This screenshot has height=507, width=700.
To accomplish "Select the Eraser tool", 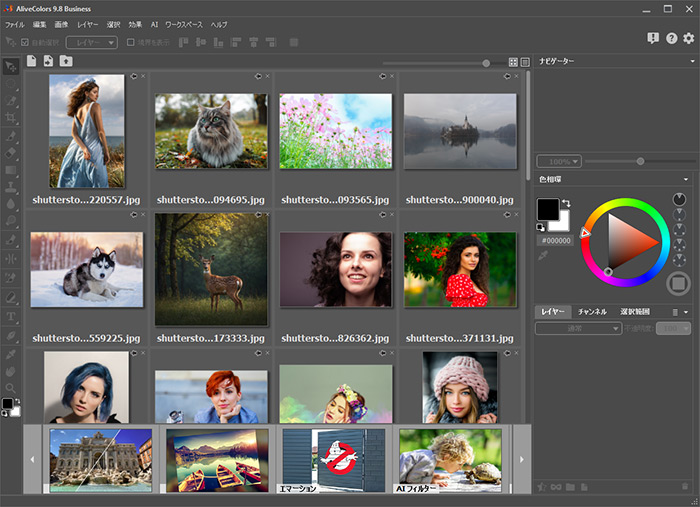I will [11, 152].
